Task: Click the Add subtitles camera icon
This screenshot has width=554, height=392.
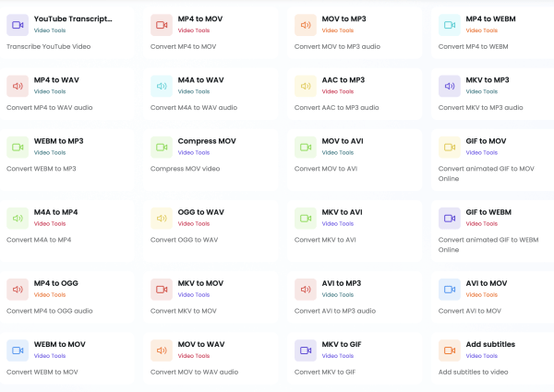Action: (450, 350)
